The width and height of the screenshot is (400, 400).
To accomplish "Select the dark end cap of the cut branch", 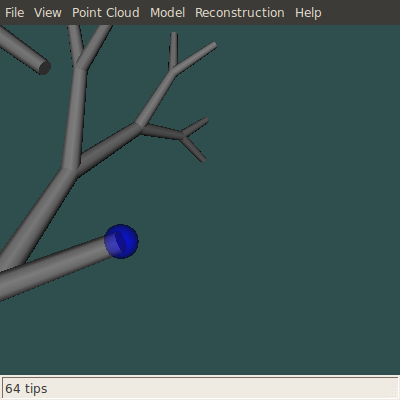I will 45,68.
